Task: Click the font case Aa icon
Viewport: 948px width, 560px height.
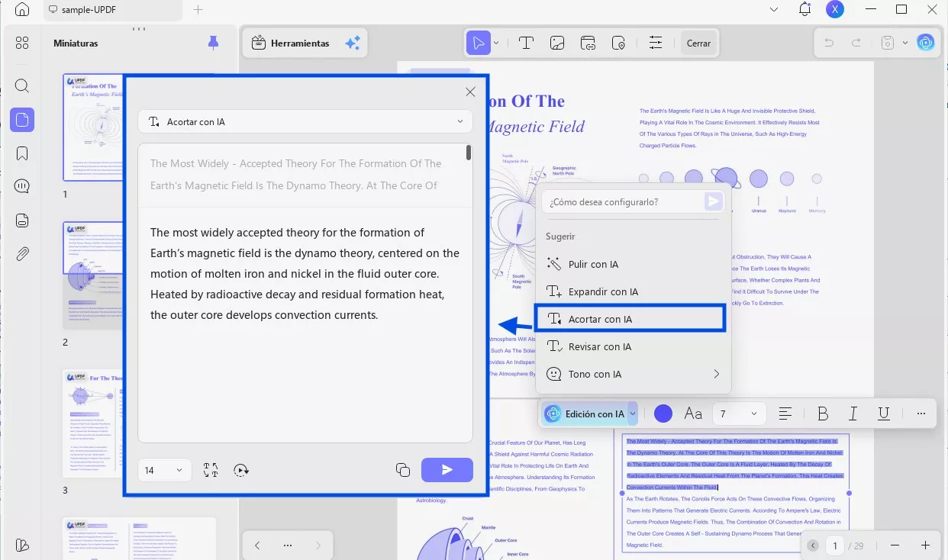Action: [693, 414]
